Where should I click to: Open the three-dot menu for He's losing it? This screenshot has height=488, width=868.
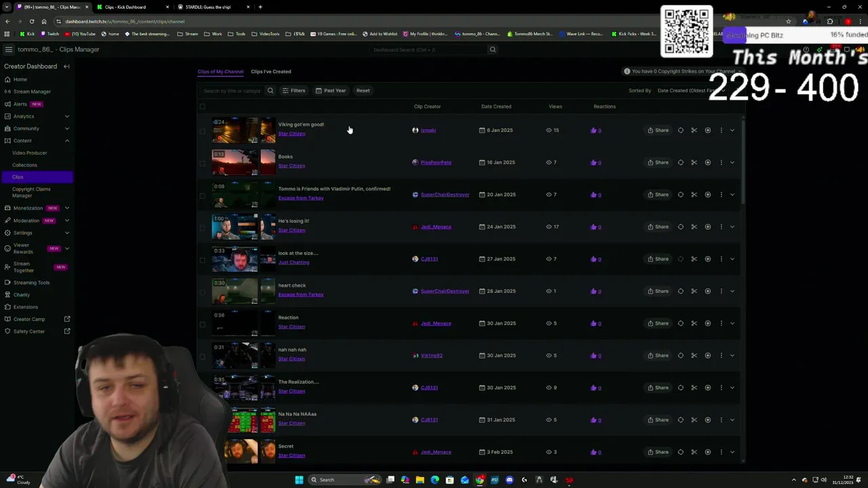click(x=721, y=227)
